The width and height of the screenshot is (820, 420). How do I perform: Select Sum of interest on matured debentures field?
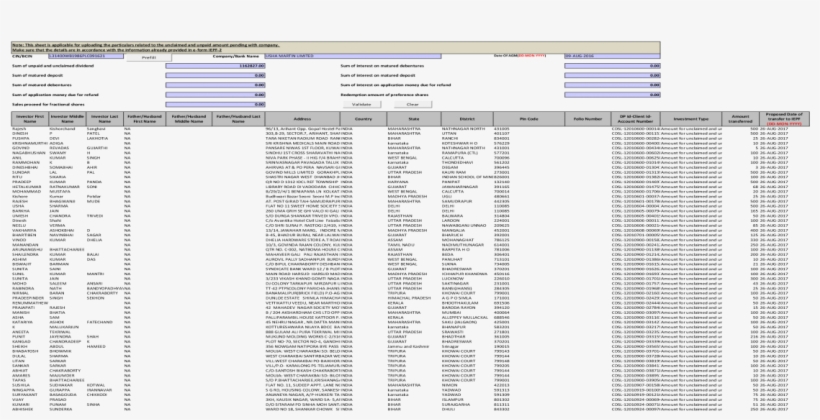click(x=612, y=66)
